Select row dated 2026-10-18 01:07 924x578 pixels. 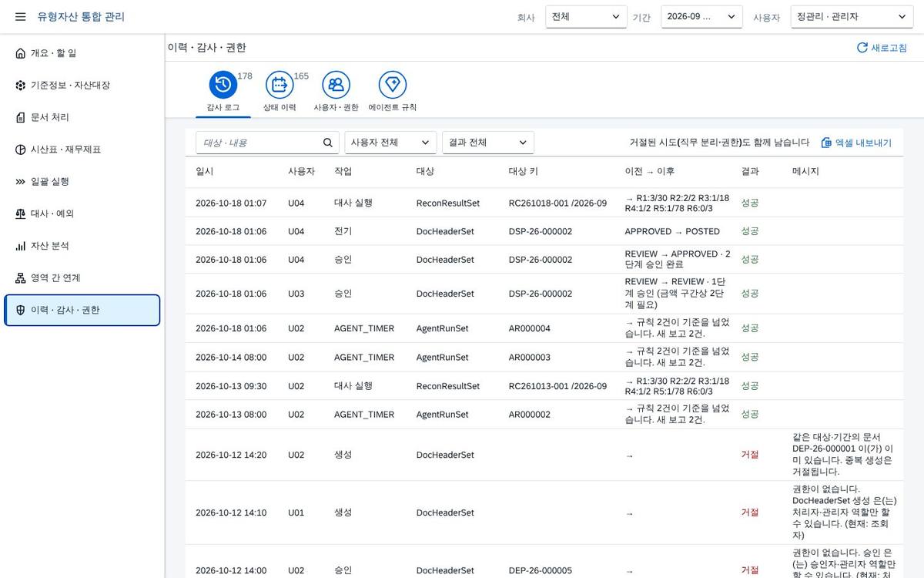pos(544,203)
